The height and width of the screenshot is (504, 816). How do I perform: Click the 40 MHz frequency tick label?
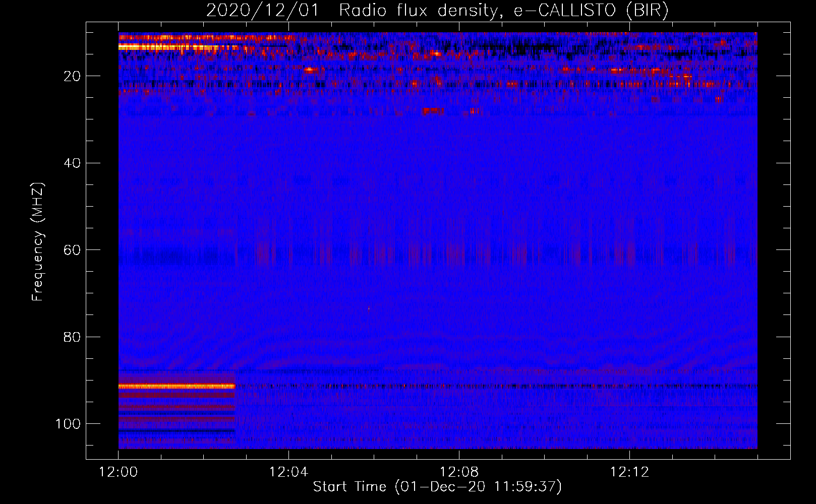click(73, 163)
